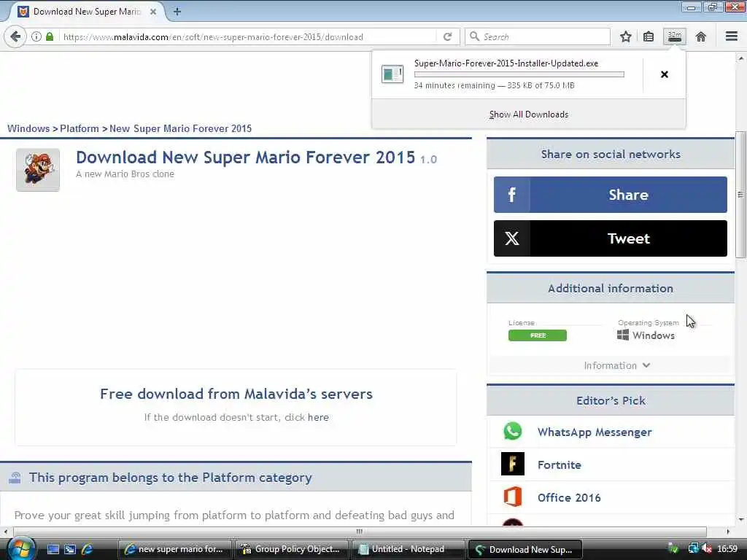Click scroll down arrow on vertical scrollbar
This screenshot has height=560, width=747.
740,519
